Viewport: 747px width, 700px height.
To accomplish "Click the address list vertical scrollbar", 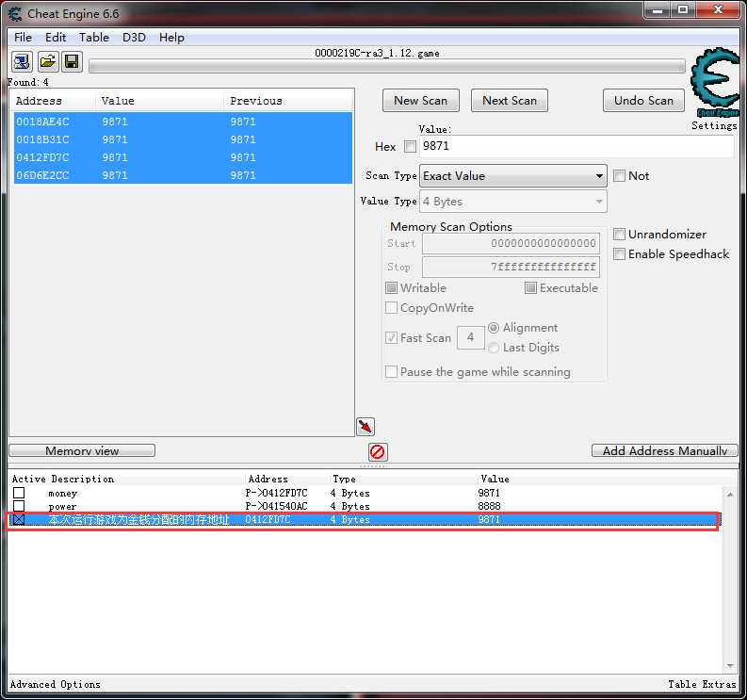I will coord(730,579).
